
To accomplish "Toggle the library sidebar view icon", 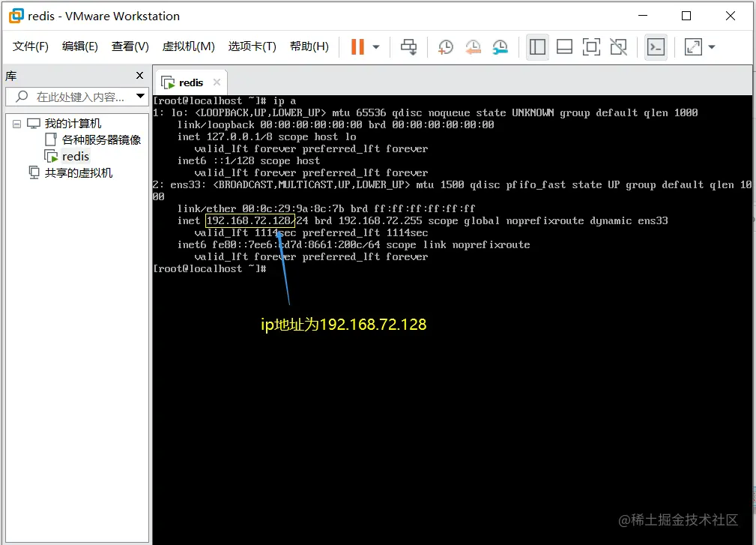I will (537, 46).
